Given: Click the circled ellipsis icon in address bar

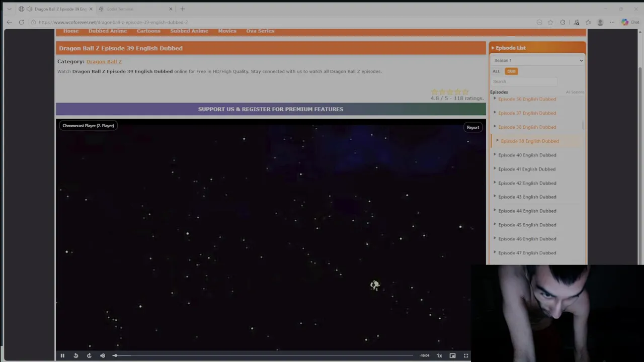Looking at the screenshot, I should 539,22.
